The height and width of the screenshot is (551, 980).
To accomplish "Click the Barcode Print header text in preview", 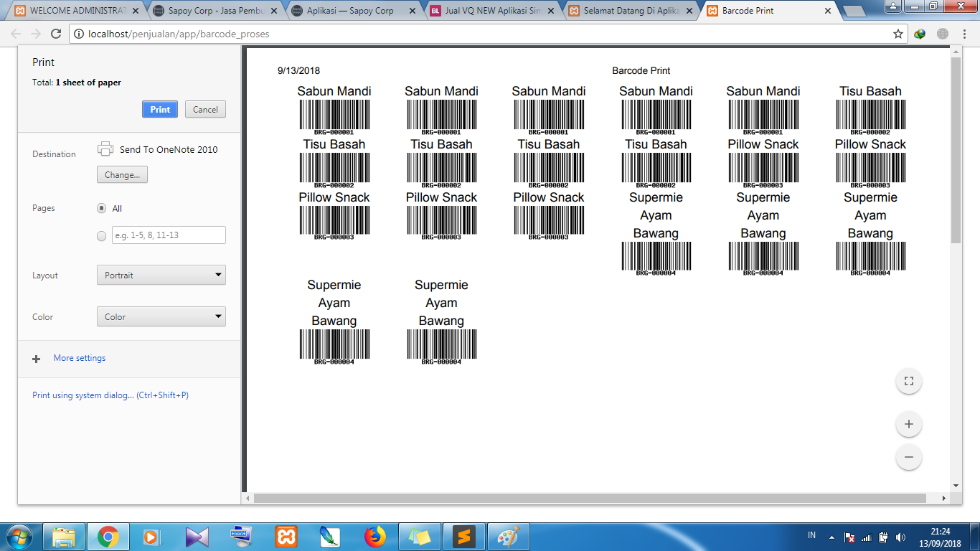I will 641,70.
